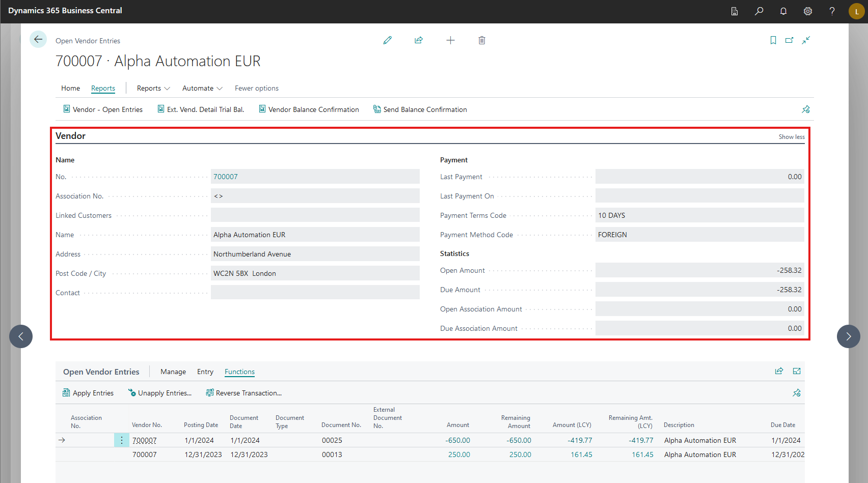
Task: Open the settings gear
Action: click(x=808, y=11)
